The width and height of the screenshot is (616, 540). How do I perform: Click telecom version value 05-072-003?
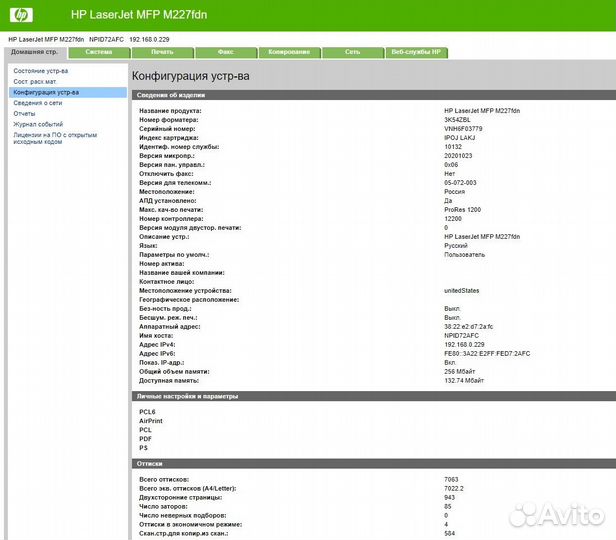tap(460, 183)
